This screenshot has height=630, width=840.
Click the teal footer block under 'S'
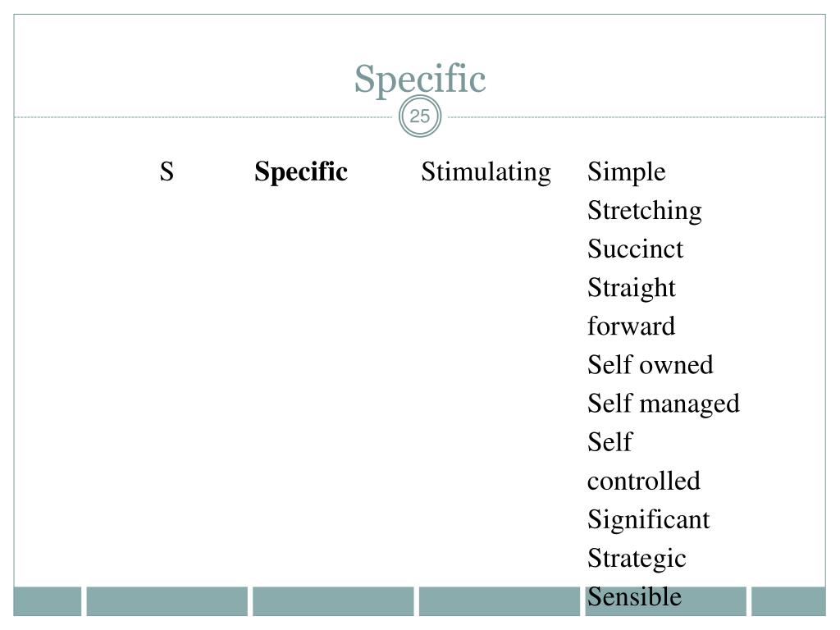[x=167, y=601]
